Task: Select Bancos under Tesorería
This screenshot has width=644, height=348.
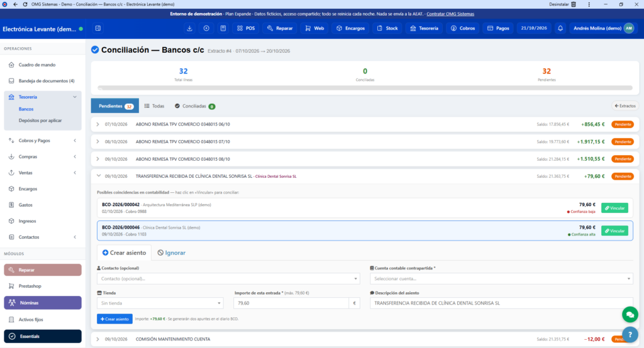Action: (26, 109)
